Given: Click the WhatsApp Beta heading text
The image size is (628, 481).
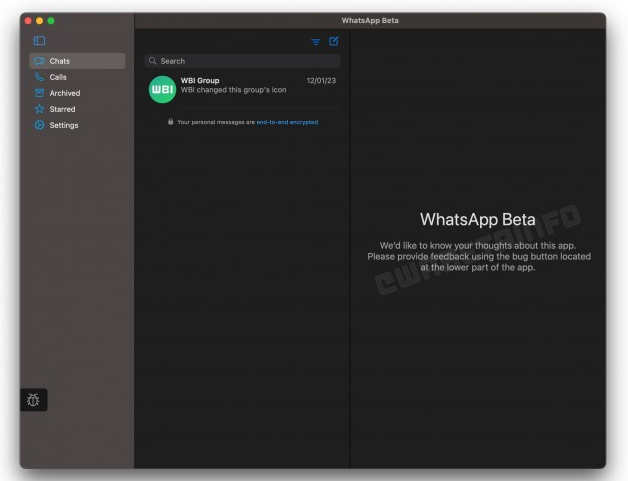Looking at the screenshot, I should (477, 219).
